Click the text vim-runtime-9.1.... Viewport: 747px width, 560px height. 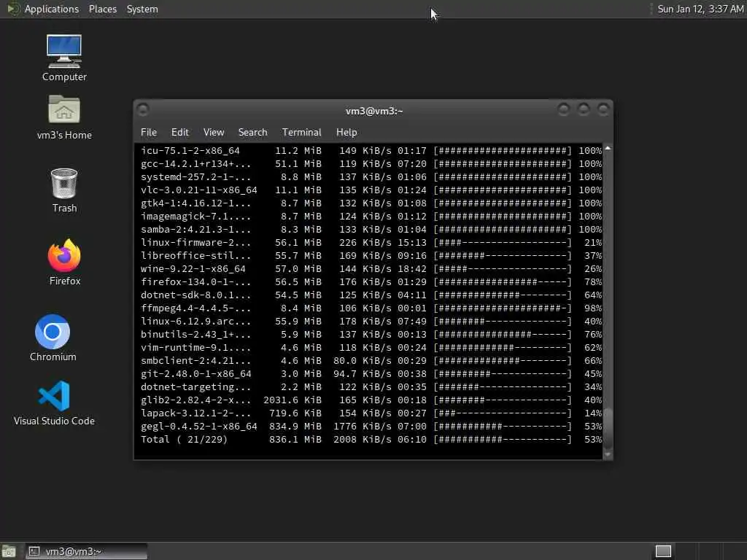click(196, 348)
